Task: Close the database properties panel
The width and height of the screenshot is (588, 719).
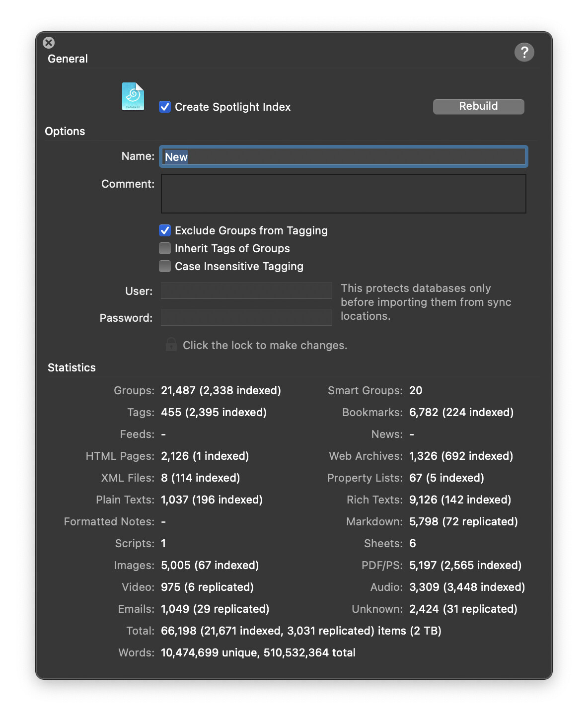Action: tap(49, 43)
